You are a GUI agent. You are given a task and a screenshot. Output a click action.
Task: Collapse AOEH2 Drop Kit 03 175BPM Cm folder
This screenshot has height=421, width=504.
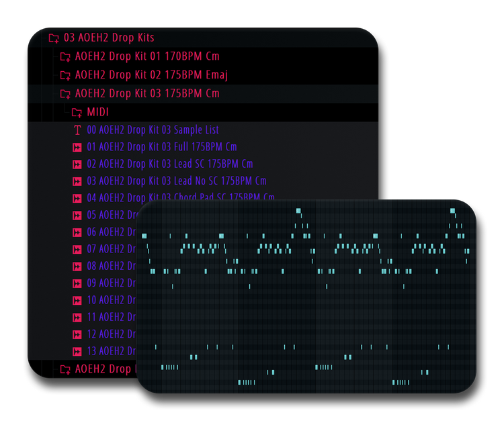click(x=65, y=94)
